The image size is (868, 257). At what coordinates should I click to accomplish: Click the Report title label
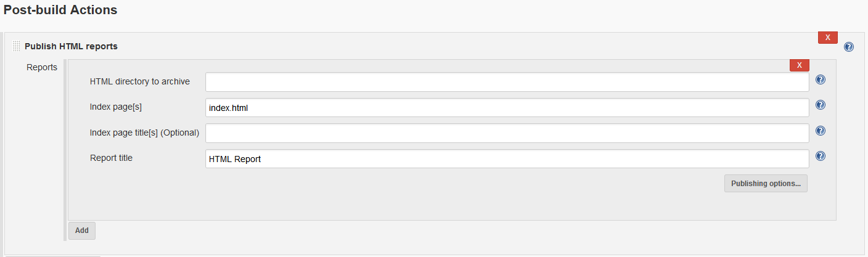(x=111, y=158)
